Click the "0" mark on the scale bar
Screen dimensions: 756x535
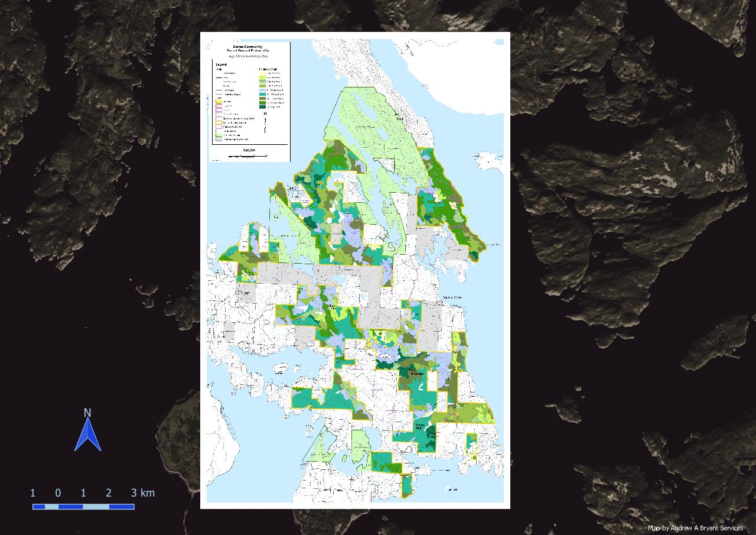(58, 492)
